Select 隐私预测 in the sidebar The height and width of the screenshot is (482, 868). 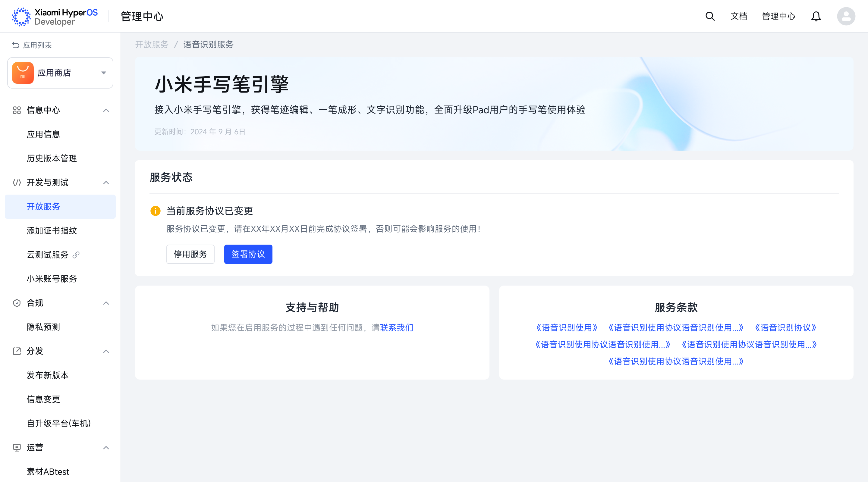[60, 327]
